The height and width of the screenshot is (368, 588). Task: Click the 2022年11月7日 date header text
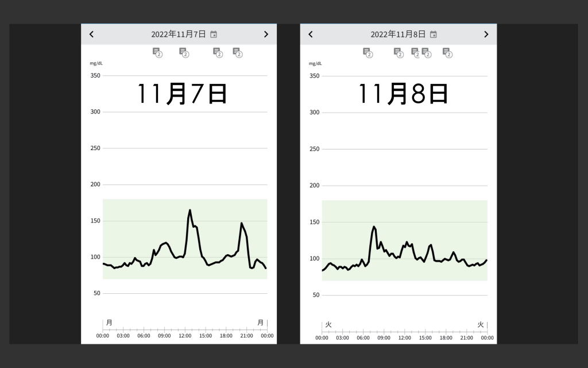point(179,34)
